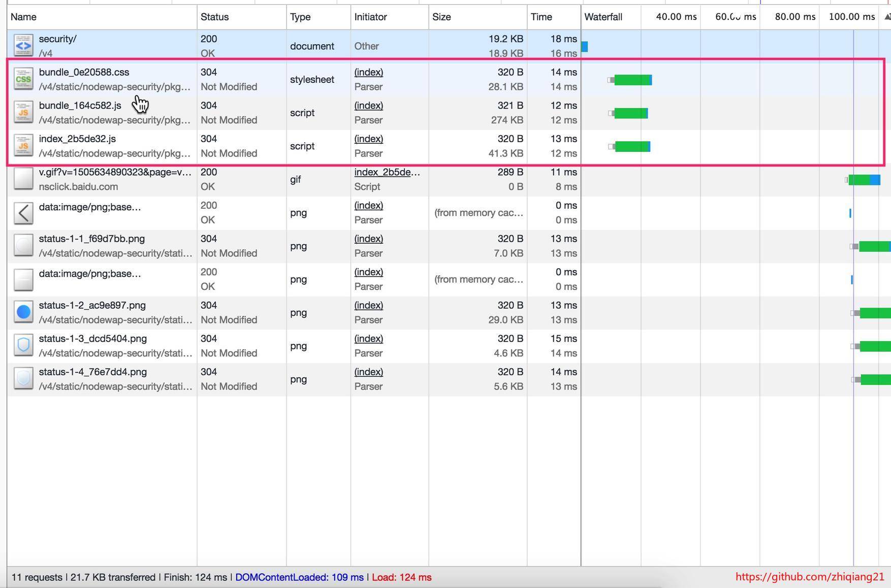Click the blue circle thumbnail for status-1-2 png
Screen dimensions: 891x588
point(23,312)
